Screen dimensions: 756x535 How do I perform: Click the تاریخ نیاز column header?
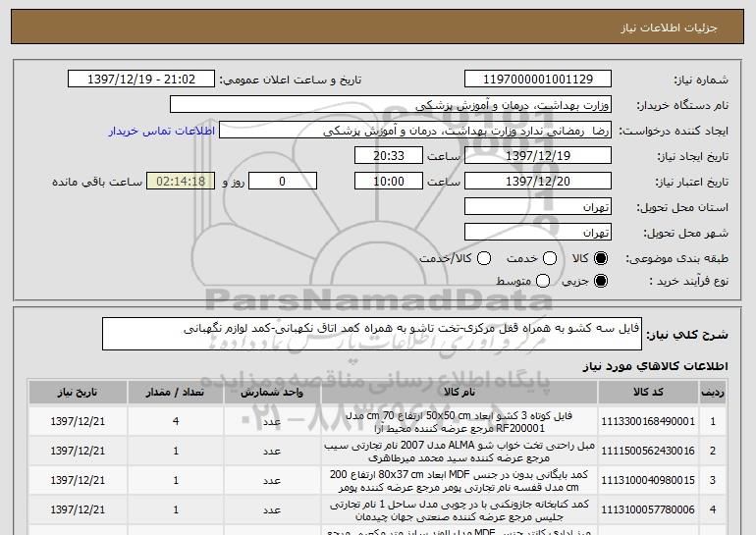78,392
